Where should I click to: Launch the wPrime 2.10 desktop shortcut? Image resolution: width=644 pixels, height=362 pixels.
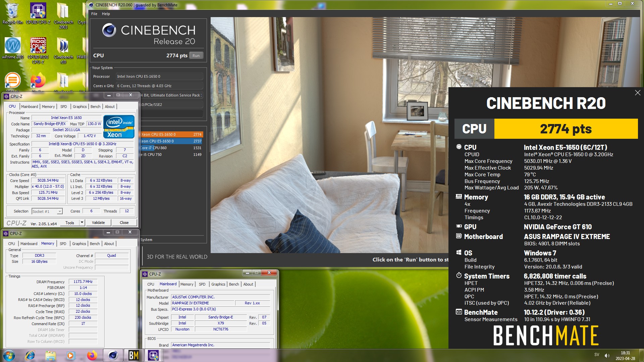click(12, 48)
